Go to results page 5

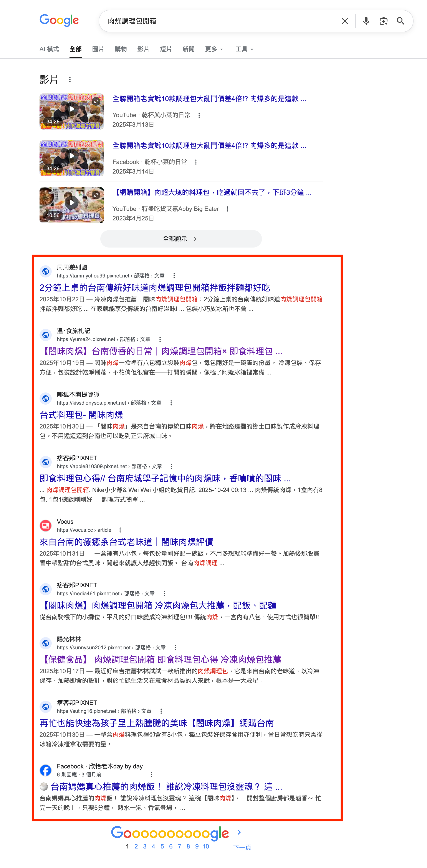tap(162, 847)
